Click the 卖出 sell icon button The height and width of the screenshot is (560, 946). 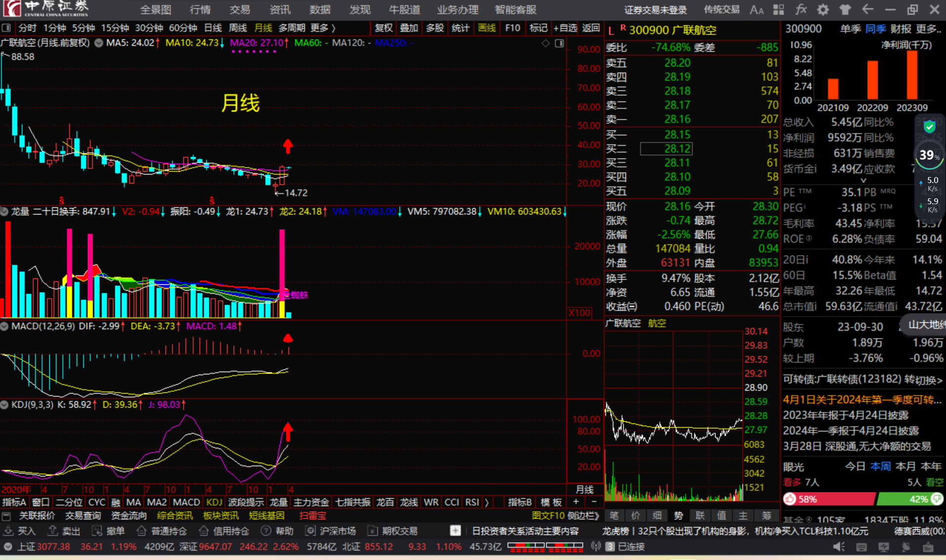pos(64,531)
